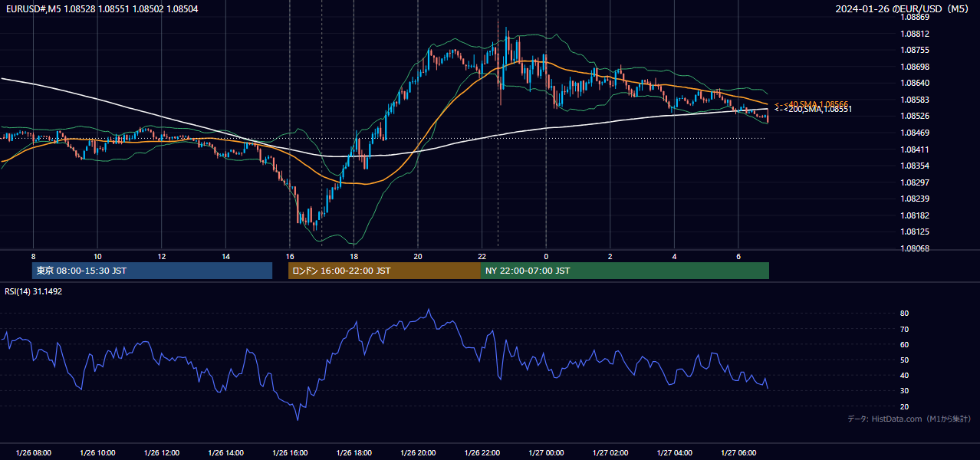The image size is (980, 460).
Task: Click RSI scale value 60
Action: pos(905,344)
